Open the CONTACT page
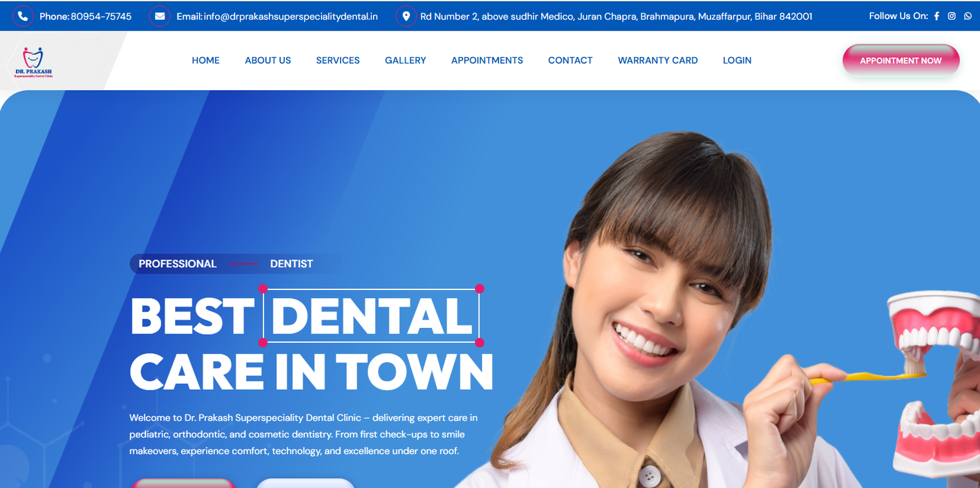The width and height of the screenshot is (980, 488). tap(570, 60)
